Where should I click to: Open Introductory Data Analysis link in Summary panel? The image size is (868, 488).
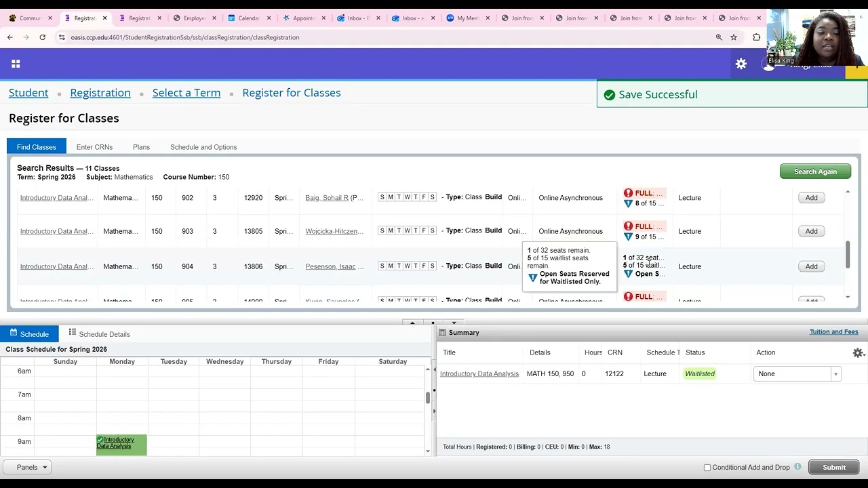(x=479, y=373)
